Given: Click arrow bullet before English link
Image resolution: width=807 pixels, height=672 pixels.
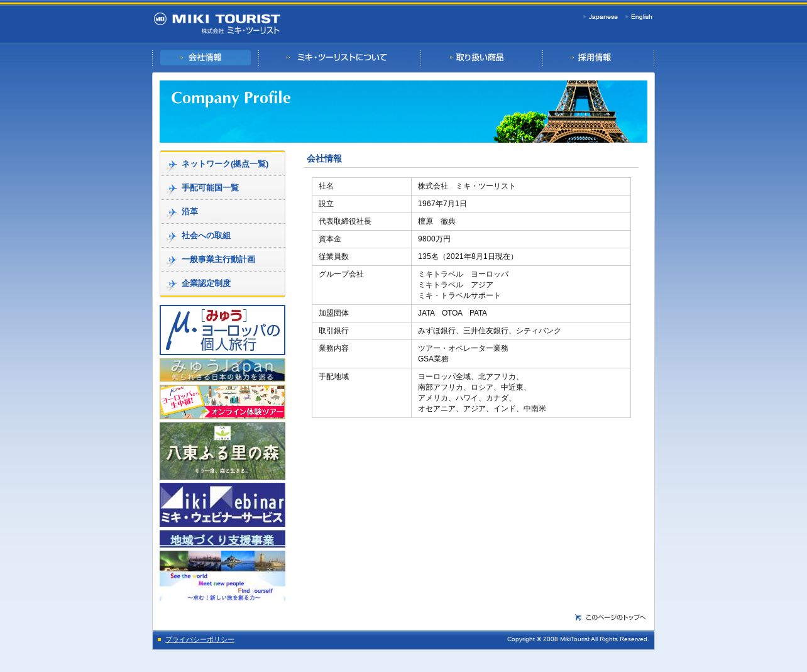Looking at the screenshot, I should [627, 17].
